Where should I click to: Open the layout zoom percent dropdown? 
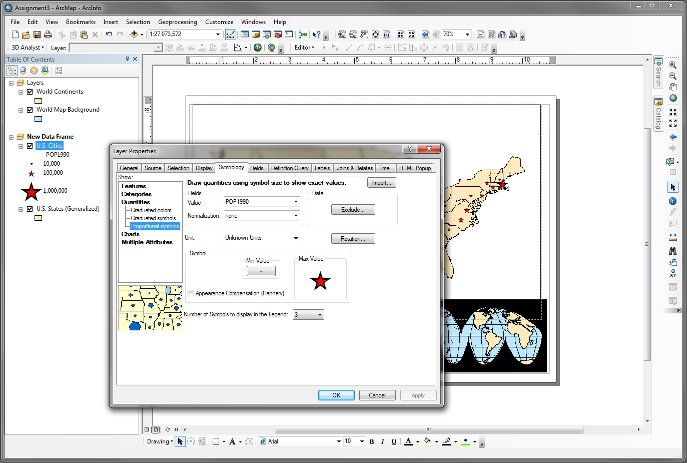pyautogui.click(x=467, y=34)
